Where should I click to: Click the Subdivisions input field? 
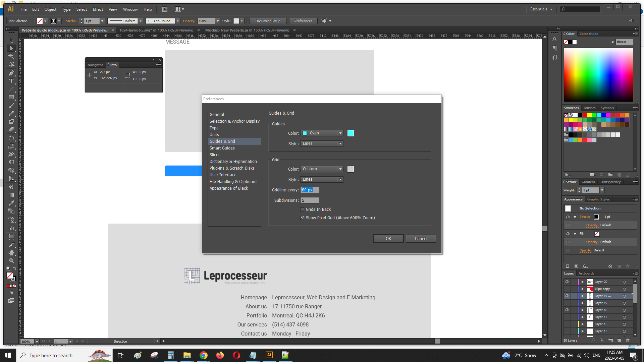[x=310, y=200]
